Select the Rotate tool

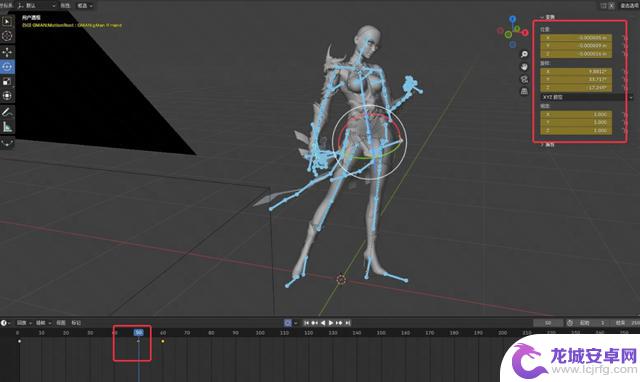[x=7, y=67]
